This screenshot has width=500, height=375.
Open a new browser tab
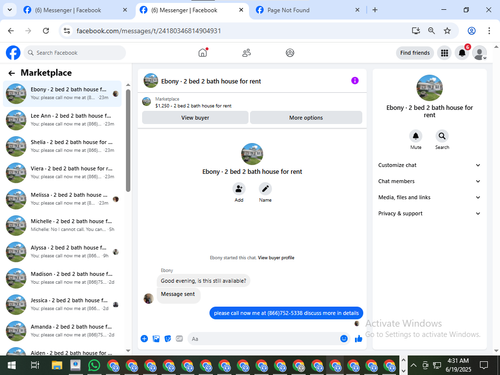click(x=375, y=10)
